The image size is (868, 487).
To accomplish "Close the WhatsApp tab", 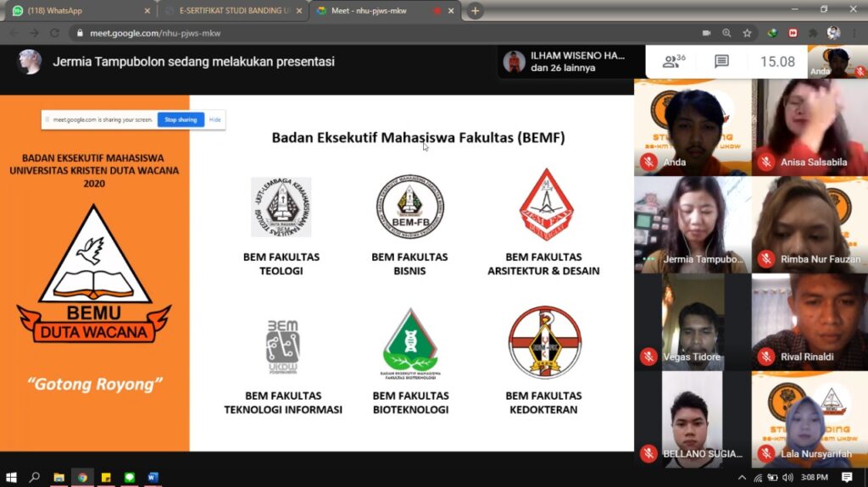I will coord(147,10).
